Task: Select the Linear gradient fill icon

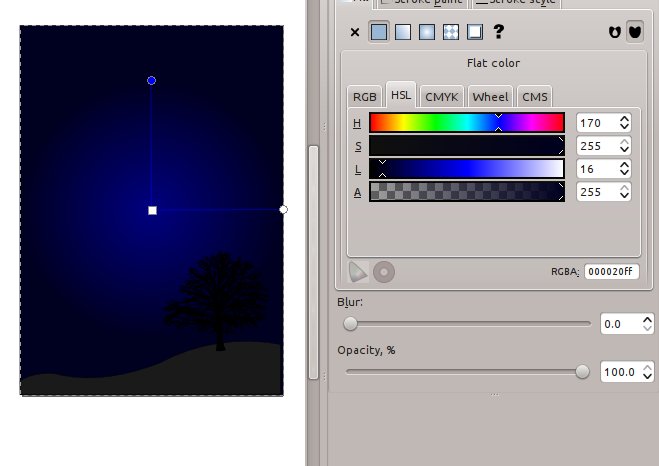Action: [403, 32]
